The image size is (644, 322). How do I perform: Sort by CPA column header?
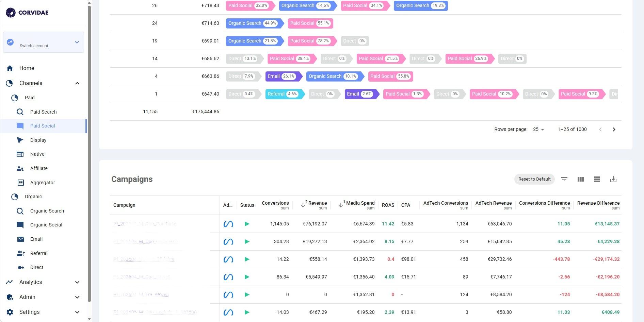[x=406, y=205]
